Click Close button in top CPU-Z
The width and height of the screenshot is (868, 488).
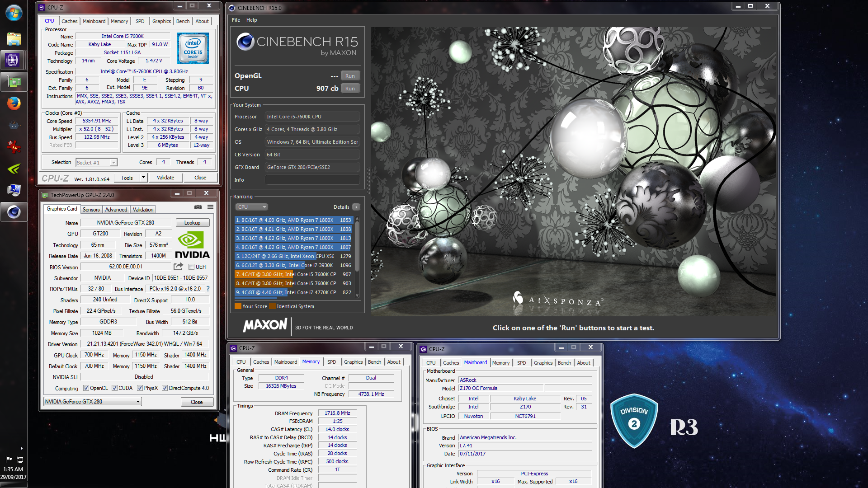tap(200, 178)
